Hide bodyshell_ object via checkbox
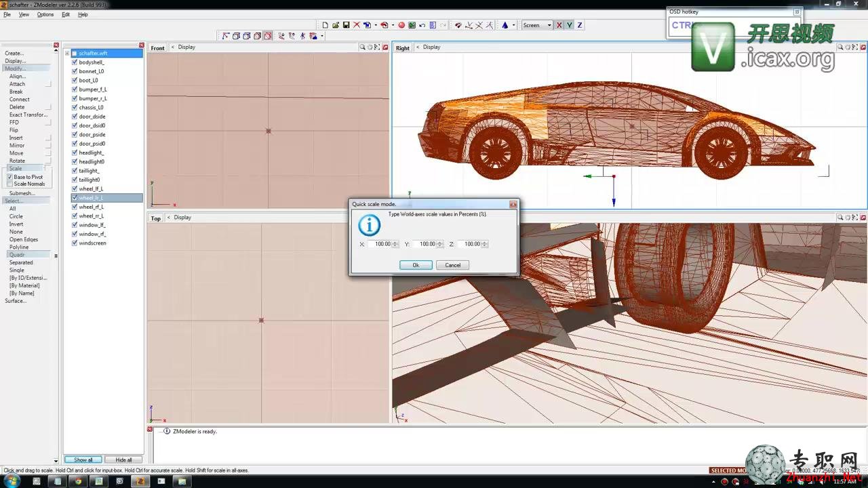868x488 pixels. (x=75, y=62)
